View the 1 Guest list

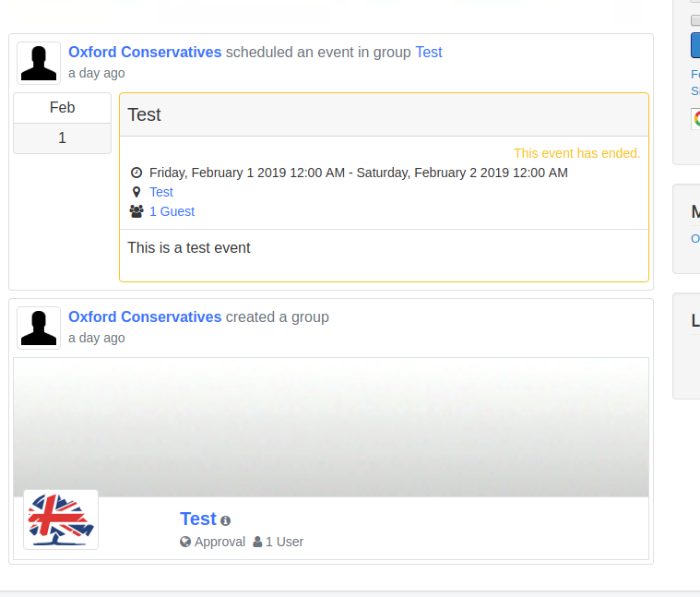tap(172, 211)
